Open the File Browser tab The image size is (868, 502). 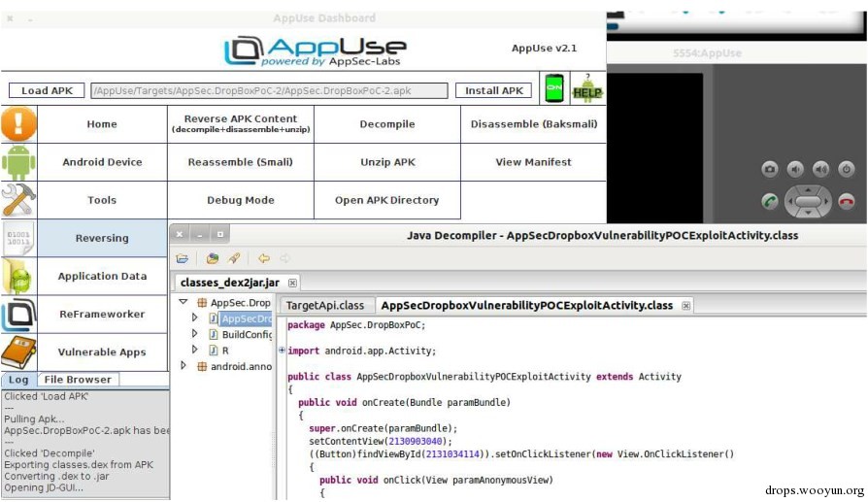78,379
